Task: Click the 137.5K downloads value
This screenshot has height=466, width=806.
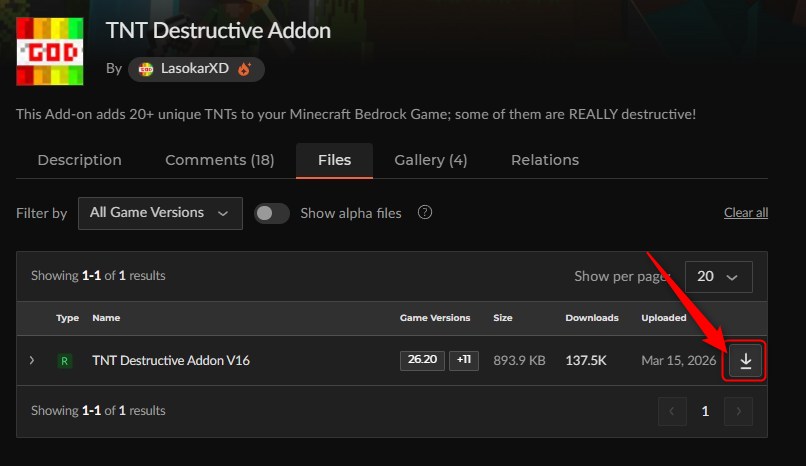Action: point(585,360)
